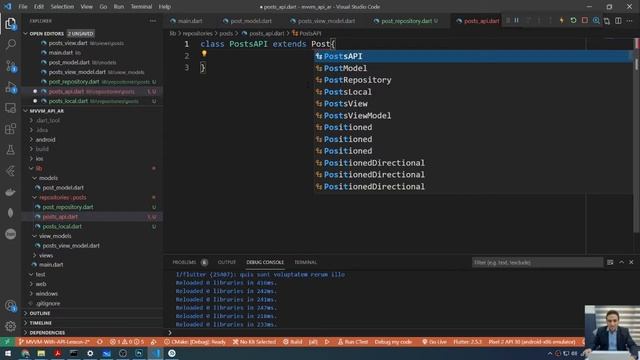Stop debugging with the red square
The width and height of the screenshot is (640, 360).
[585, 20]
